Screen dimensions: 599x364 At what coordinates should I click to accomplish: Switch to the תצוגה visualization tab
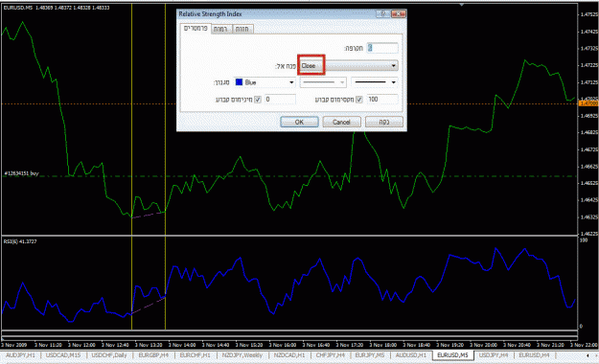click(x=242, y=29)
